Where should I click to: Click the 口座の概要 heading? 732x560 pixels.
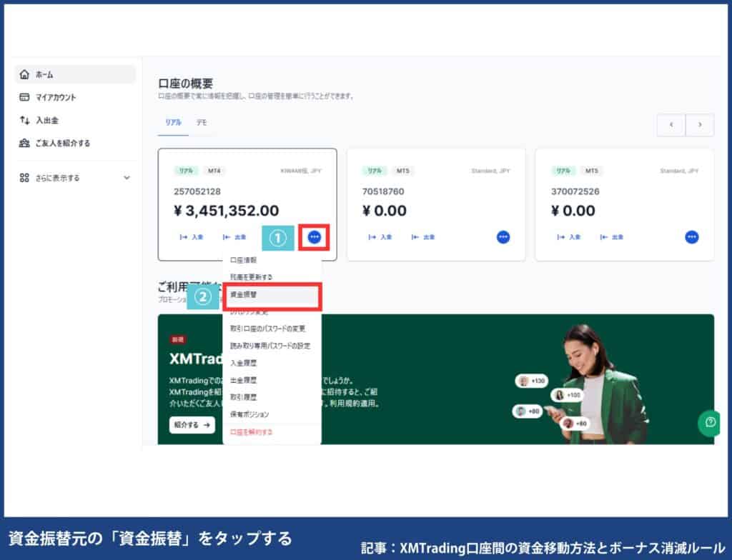click(185, 84)
